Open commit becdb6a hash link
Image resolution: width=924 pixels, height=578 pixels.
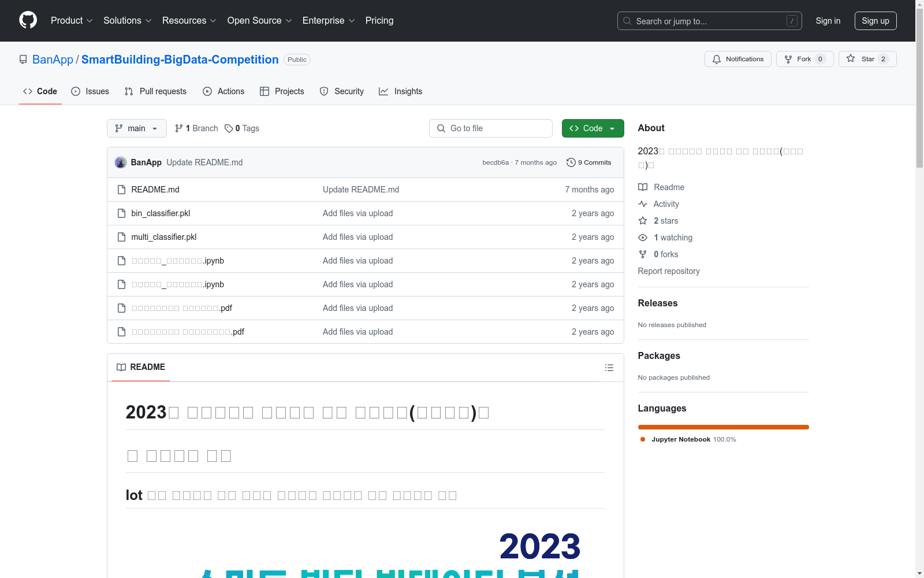[495, 162]
